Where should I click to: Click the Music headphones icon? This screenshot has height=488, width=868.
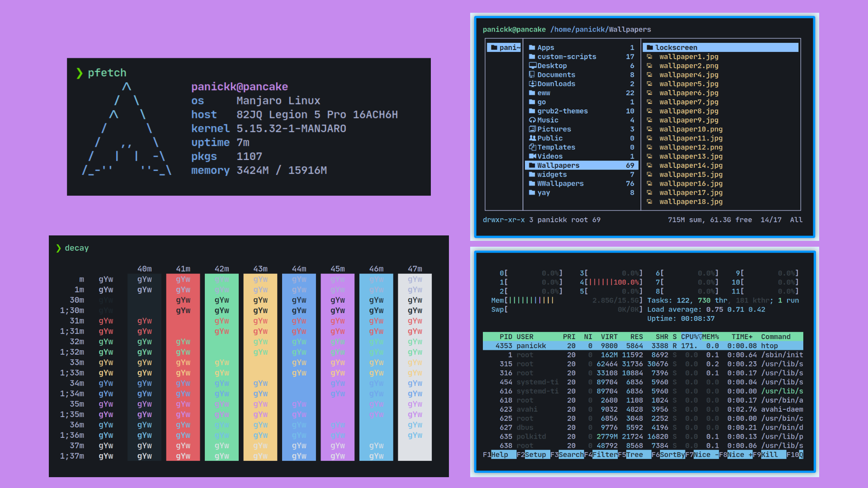[x=533, y=120]
